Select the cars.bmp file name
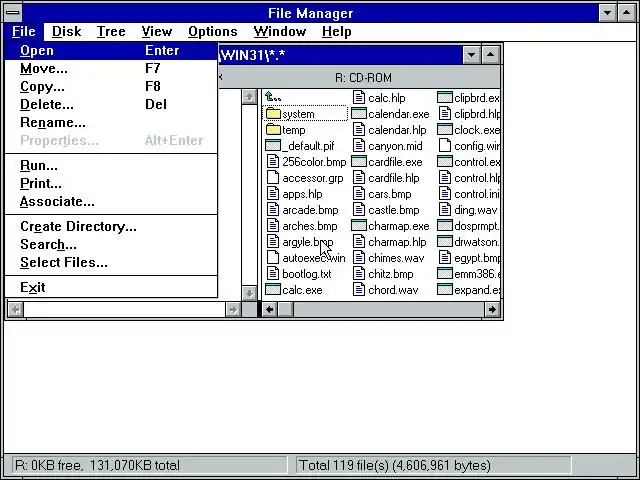 pos(390,194)
